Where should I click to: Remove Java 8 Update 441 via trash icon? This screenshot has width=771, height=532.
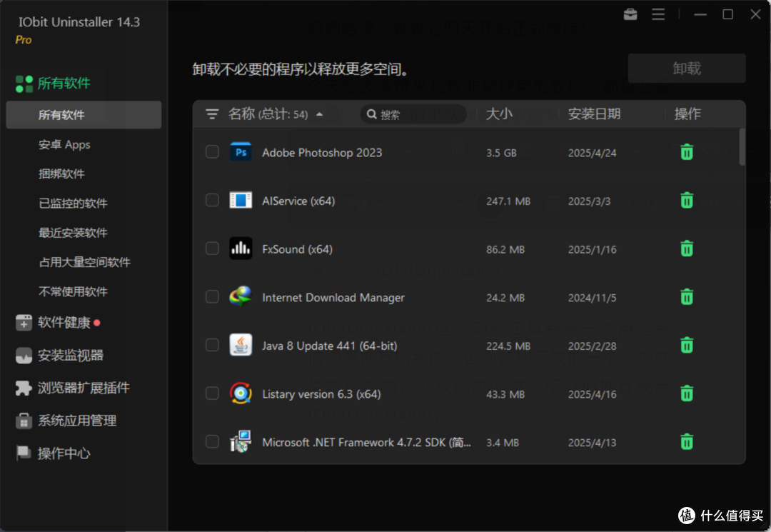(687, 345)
